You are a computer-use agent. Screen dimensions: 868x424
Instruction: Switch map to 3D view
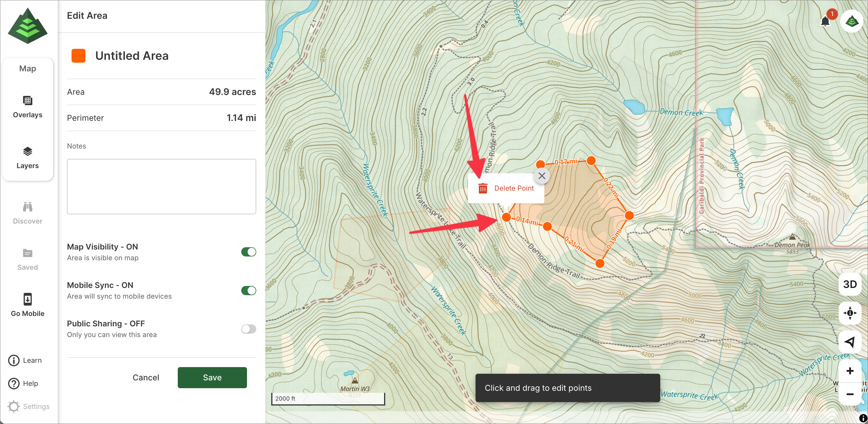tap(850, 284)
